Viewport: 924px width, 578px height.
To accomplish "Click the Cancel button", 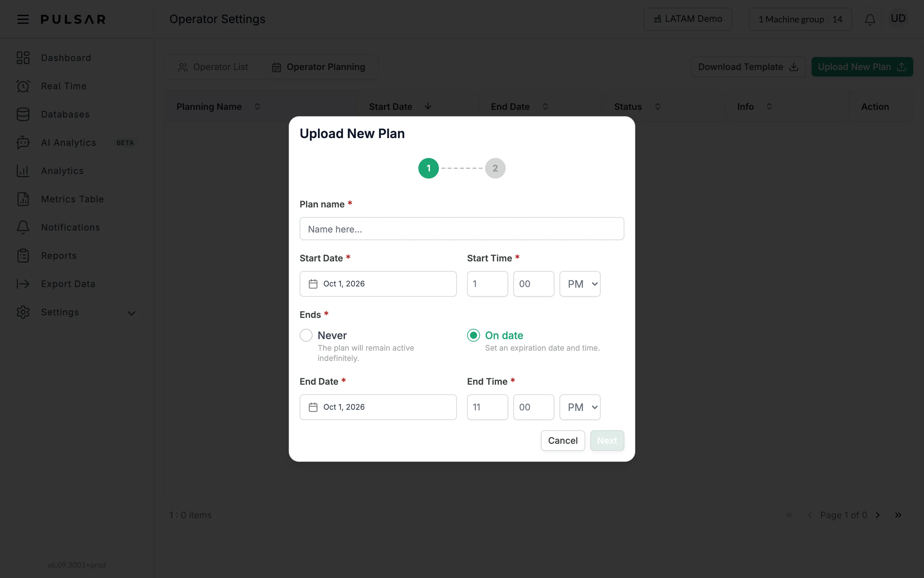I will [563, 440].
